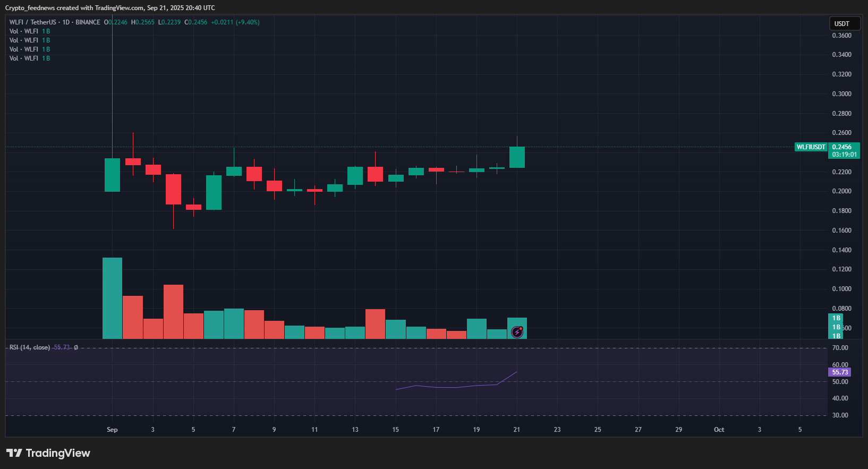Click the purple 55.73 RSI axis tag
The height and width of the screenshot is (469, 868).
pyautogui.click(x=840, y=372)
